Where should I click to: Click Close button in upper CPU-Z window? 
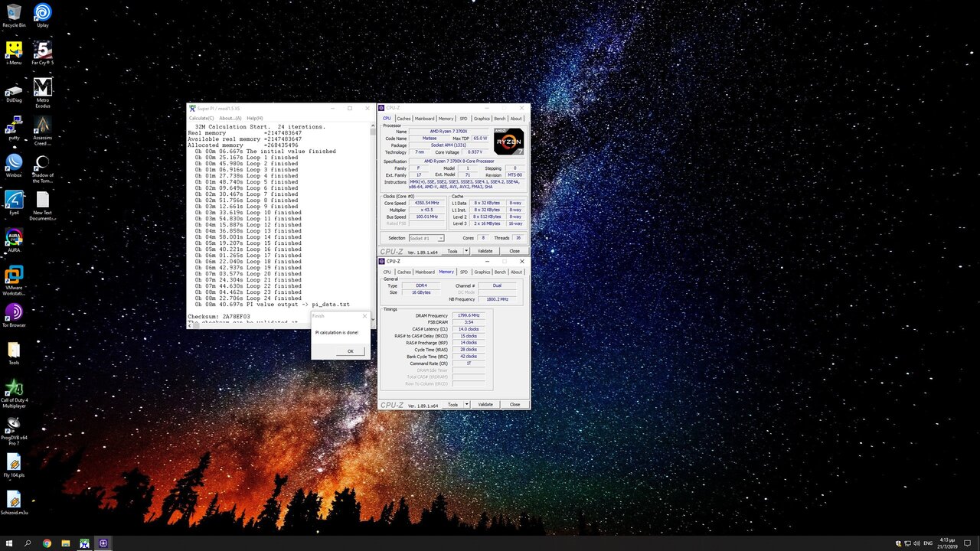tap(514, 251)
